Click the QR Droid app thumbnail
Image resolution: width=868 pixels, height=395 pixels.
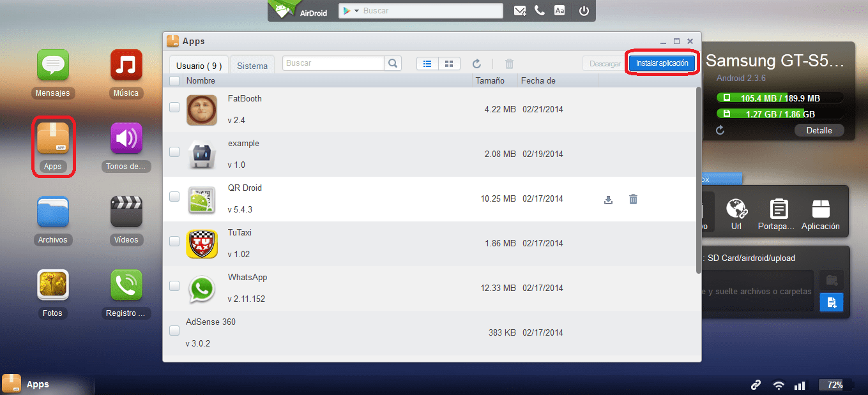tap(202, 199)
